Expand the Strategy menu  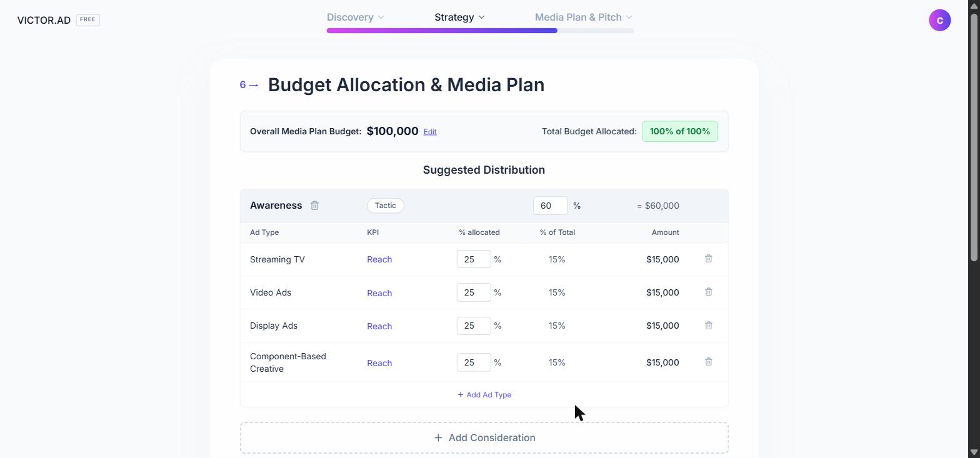point(459,17)
